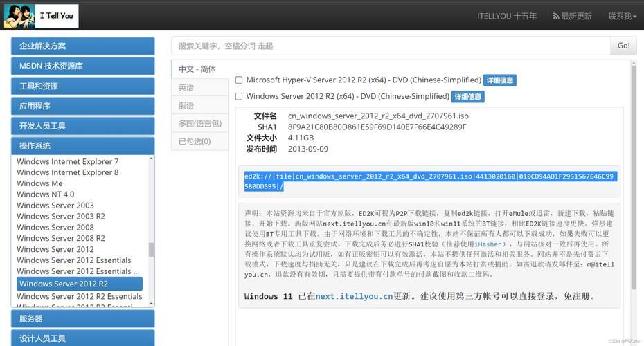Click the file name cn_windows_server_2012_r2_x64_dvd_2707961.iso
Image resolution: width=644 pixels, height=346 pixels.
click(x=378, y=116)
